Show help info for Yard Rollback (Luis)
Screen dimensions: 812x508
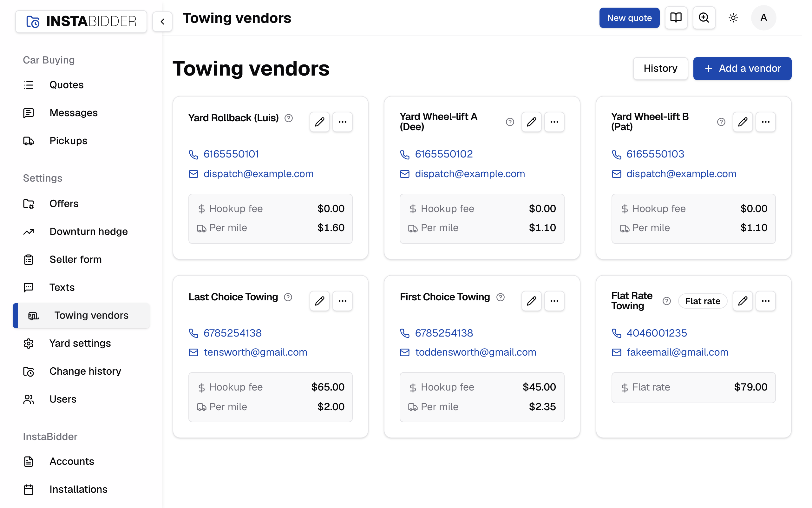tap(289, 118)
